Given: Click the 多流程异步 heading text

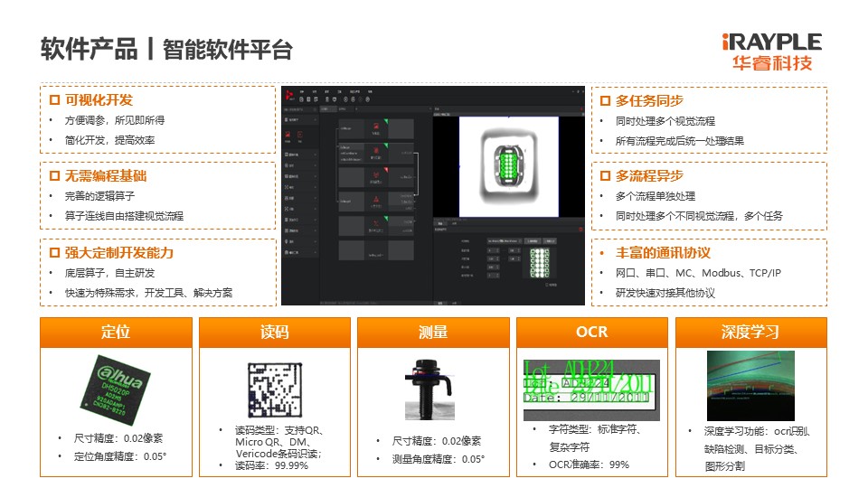Looking at the screenshot, I should pyautogui.click(x=649, y=175).
